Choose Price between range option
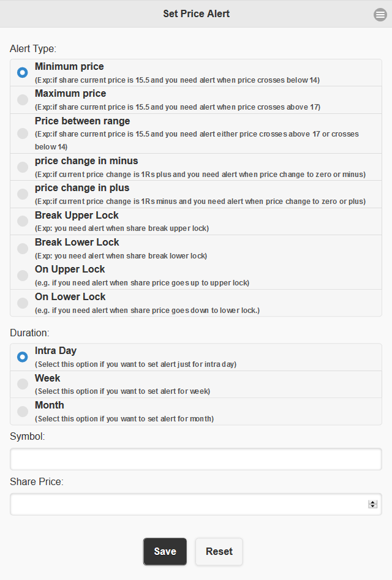Image resolution: width=392 pixels, height=580 pixels. [196, 134]
